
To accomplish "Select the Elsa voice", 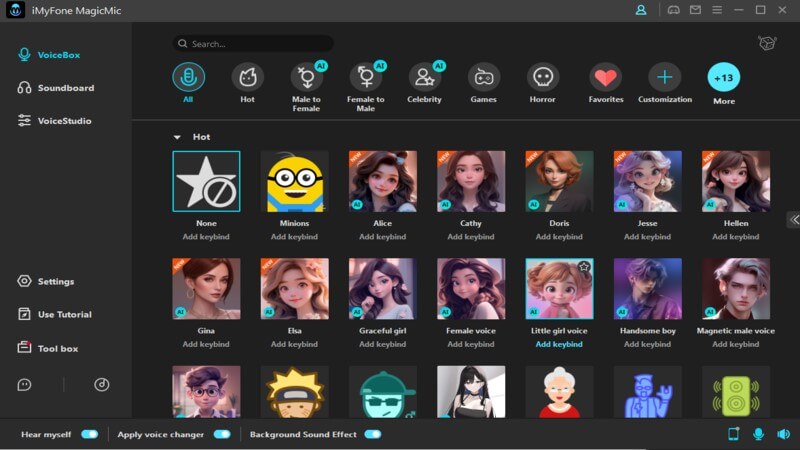I will (294, 289).
